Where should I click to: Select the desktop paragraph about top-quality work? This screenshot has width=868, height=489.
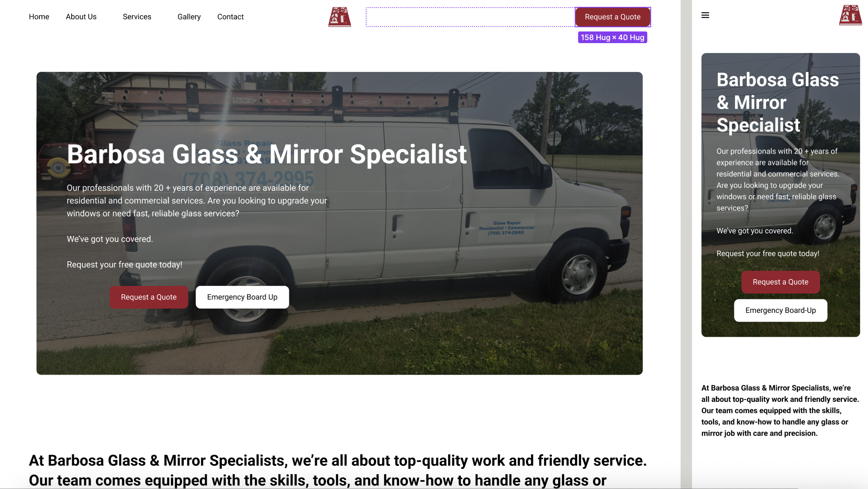tap(338, 470)
